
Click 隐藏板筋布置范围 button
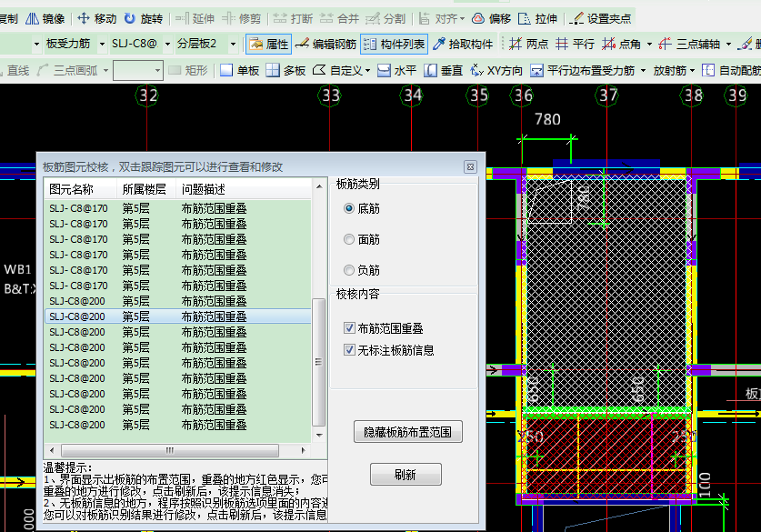tap(407, 432)
